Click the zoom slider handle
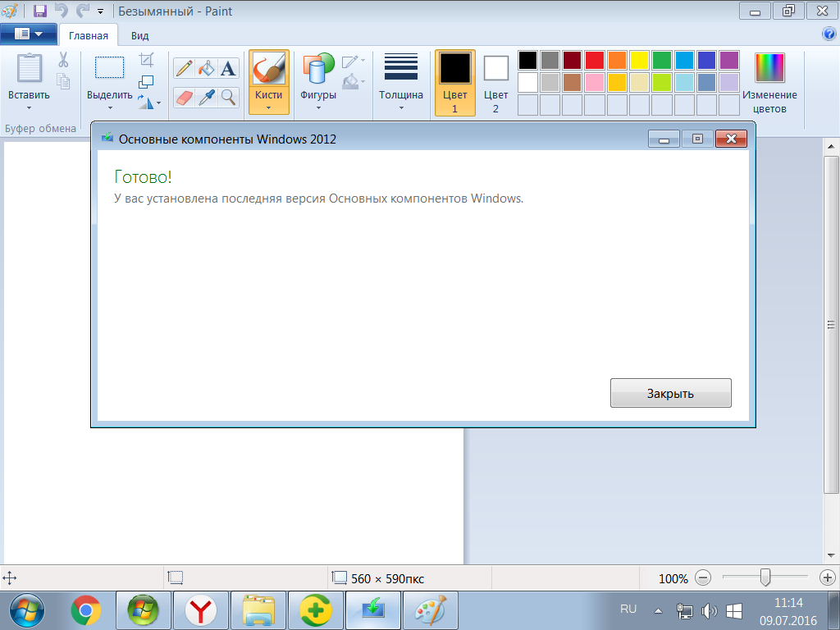 coord(765,577)
